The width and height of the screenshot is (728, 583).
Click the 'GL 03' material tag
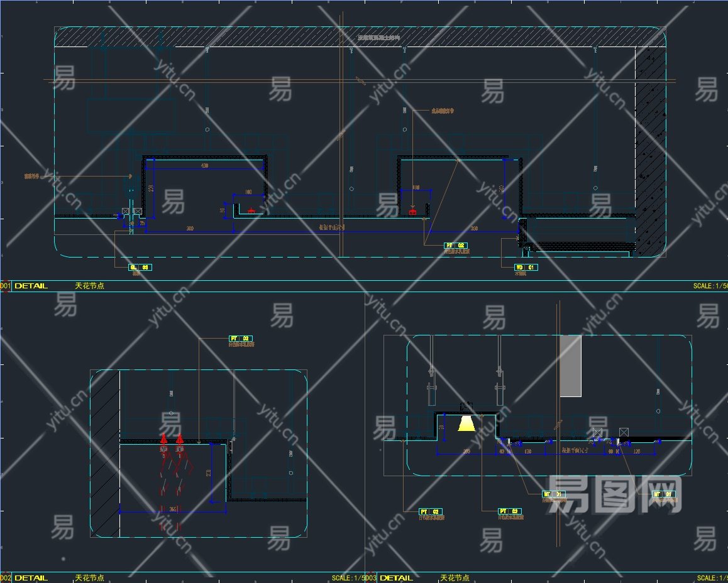(140, 267)
